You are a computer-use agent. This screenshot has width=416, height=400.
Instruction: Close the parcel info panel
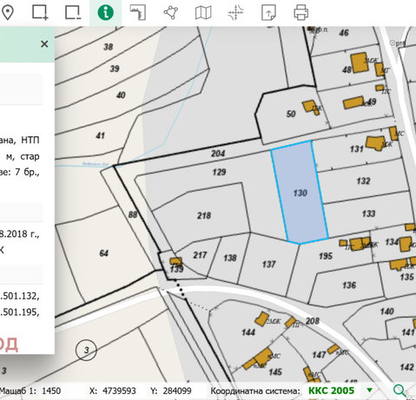point(44,44)
